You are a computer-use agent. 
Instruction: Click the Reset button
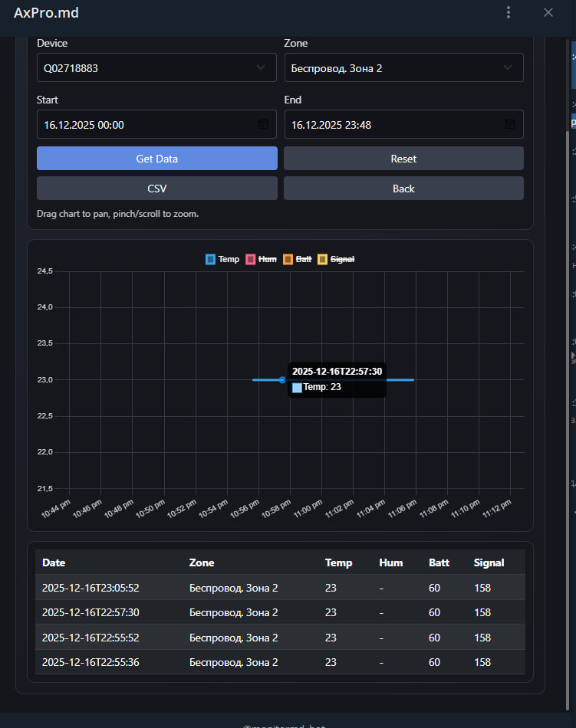coord(403,159)
